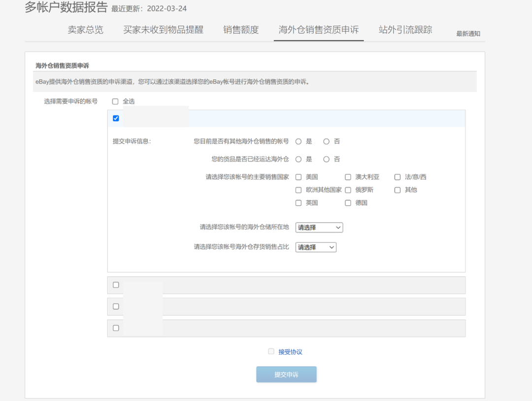
Task: Check the 全选 checkbox
Action: [x=115, y=101]
